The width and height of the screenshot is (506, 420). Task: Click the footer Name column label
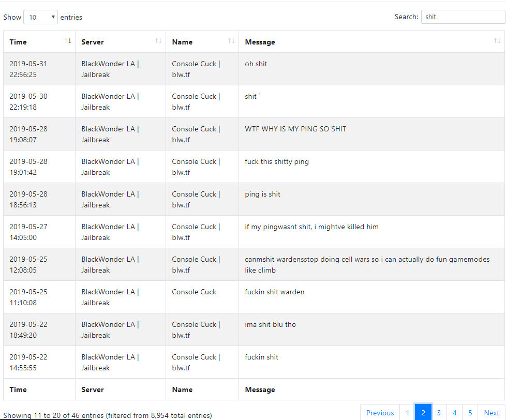pyautogui.click(x=182, y=389)
